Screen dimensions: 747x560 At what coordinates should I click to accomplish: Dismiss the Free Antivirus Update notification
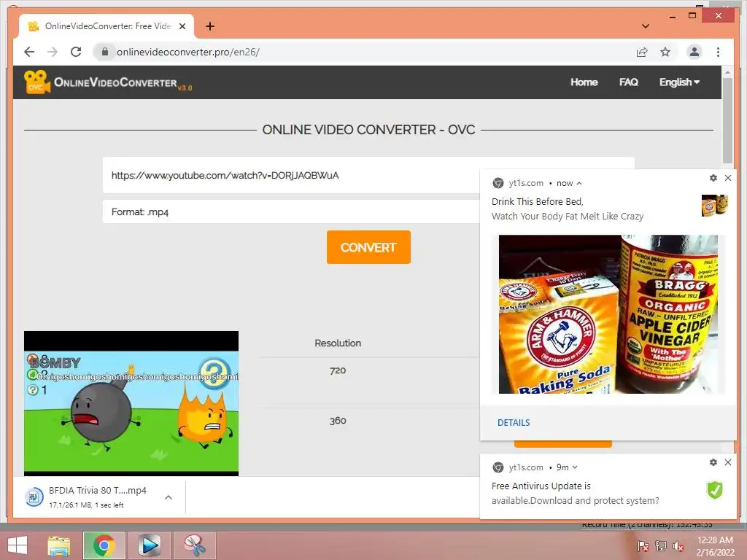point(728,462)
